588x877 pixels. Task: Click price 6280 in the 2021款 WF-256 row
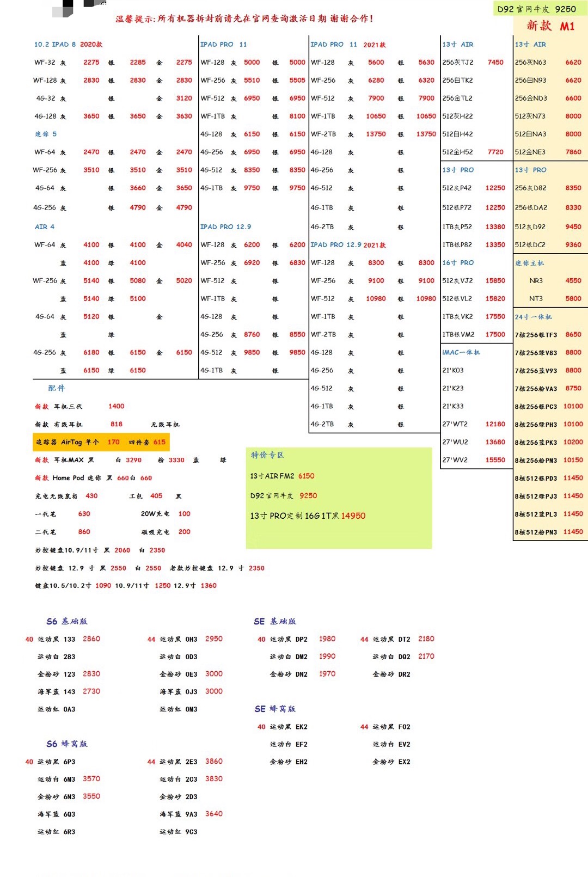coord(376,80)
